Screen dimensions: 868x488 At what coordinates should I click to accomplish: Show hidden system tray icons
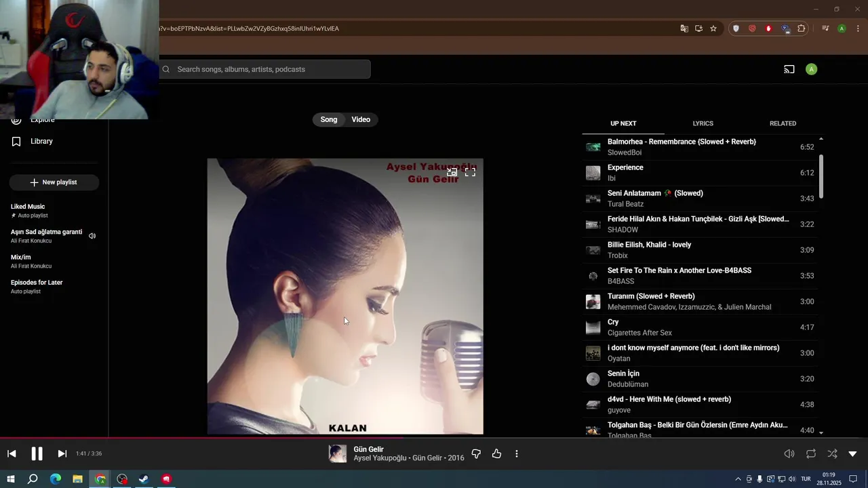[738, 479]
